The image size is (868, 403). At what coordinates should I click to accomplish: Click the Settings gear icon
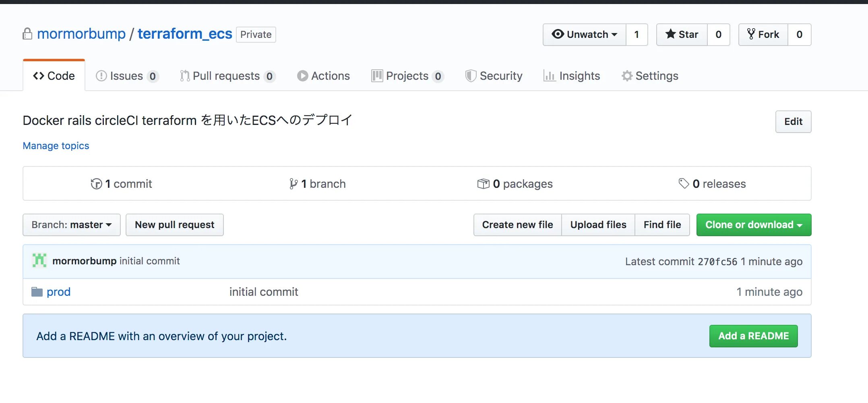(x=627, y=76)
